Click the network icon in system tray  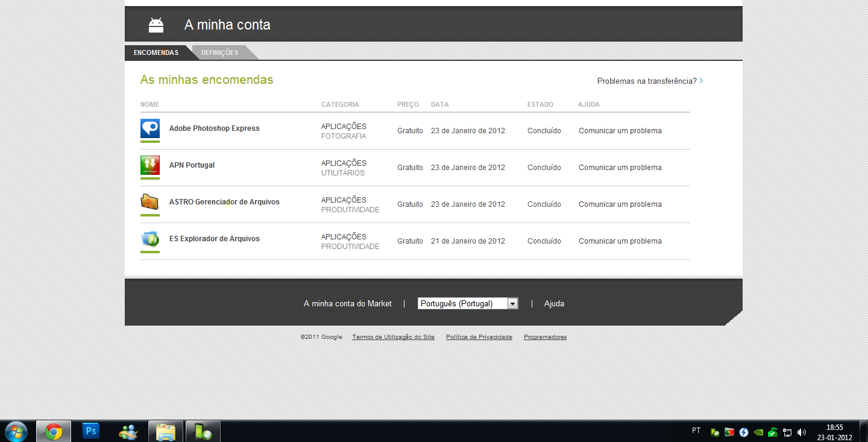click(x=787, y=432)
